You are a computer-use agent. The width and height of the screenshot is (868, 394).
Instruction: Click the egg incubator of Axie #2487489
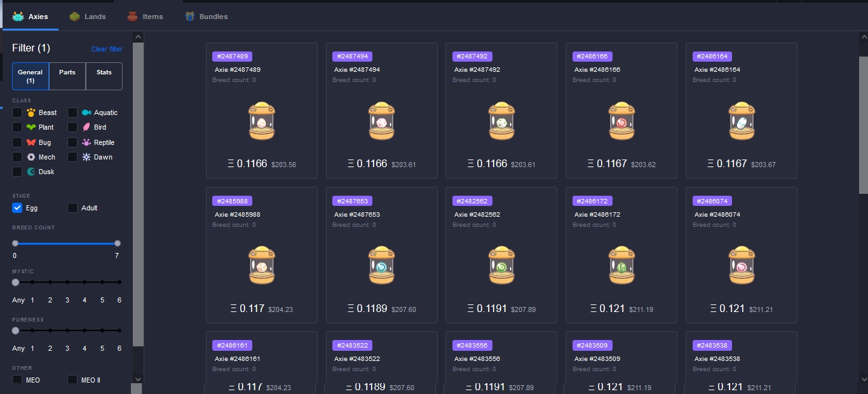[262, 121]
